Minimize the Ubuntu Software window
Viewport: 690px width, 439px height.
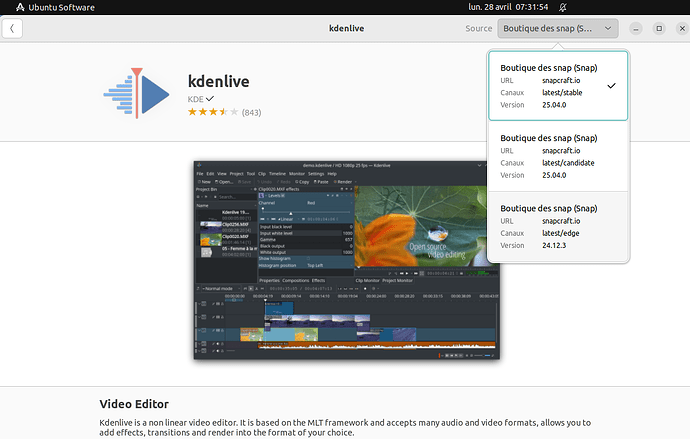pos(636,29)
